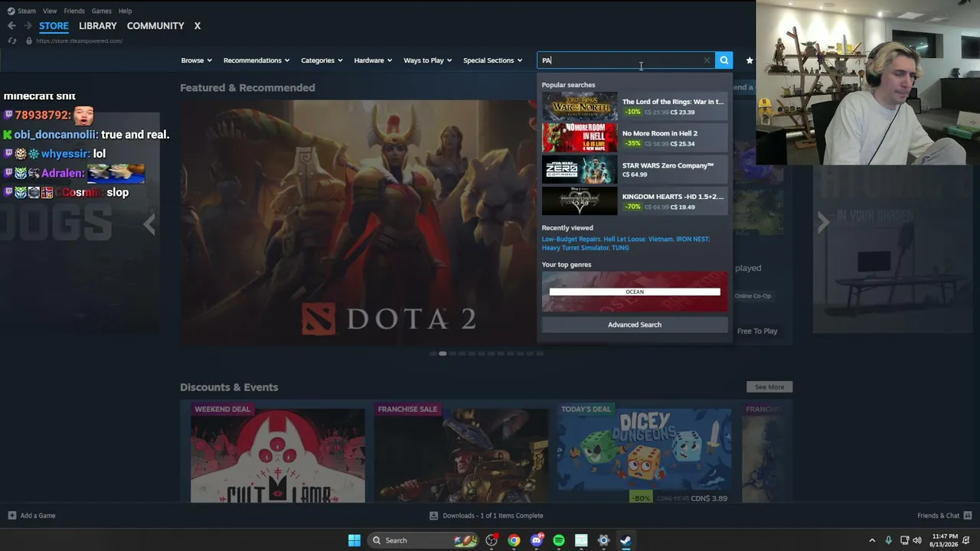Screen dimensions: 980x551
Task: Switch to the LIBRARY tab
Action: 98,26
